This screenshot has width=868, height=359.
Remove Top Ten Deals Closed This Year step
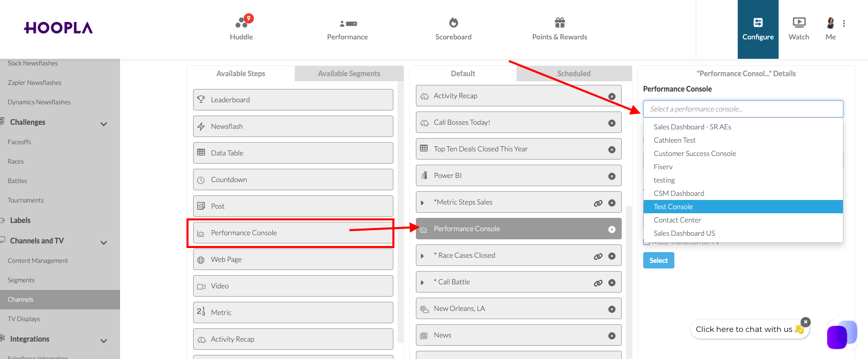point(612,150)
